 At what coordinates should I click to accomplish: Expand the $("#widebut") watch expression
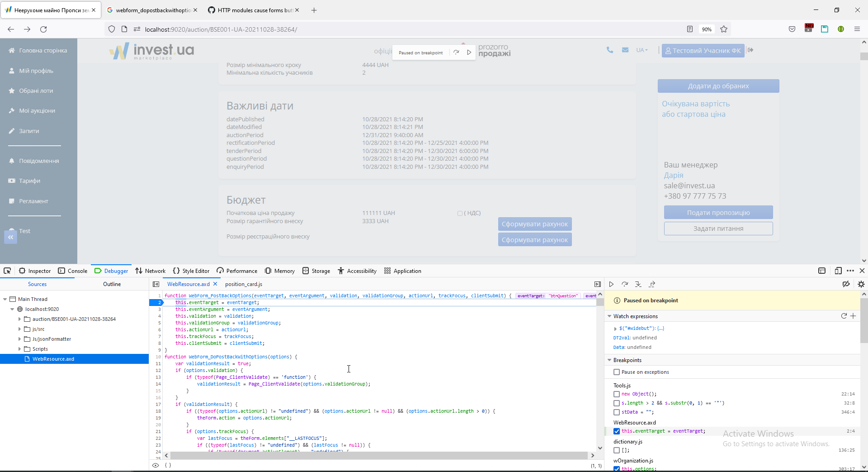tap(615, 329)
